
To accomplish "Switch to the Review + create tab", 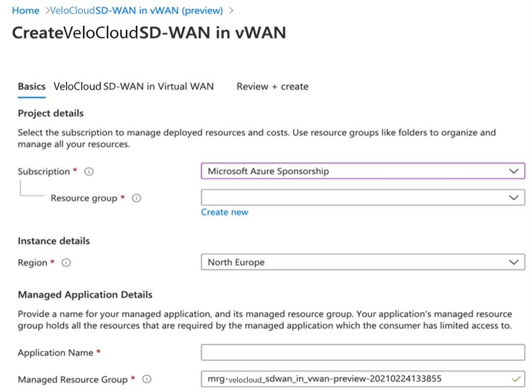I will pos(272,86).
